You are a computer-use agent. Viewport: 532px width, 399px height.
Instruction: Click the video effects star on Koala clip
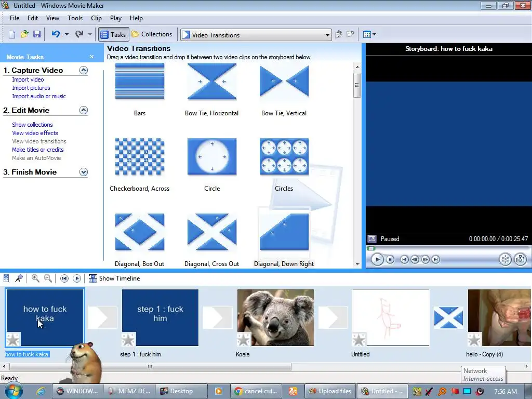244,340
